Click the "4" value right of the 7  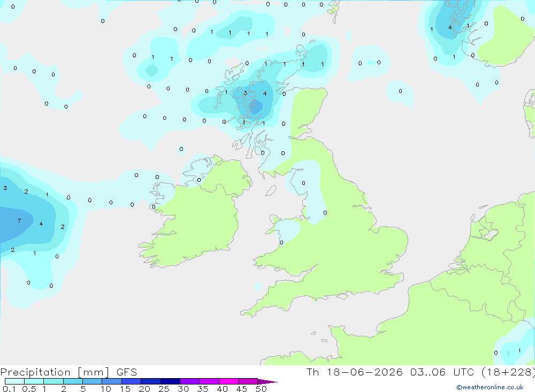coord(41,224)
